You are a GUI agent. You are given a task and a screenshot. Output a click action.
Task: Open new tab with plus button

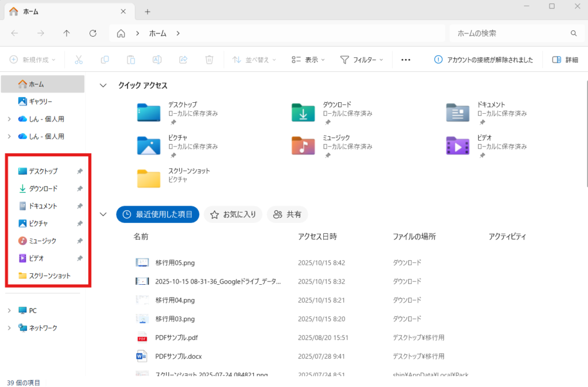coord(148,11)
